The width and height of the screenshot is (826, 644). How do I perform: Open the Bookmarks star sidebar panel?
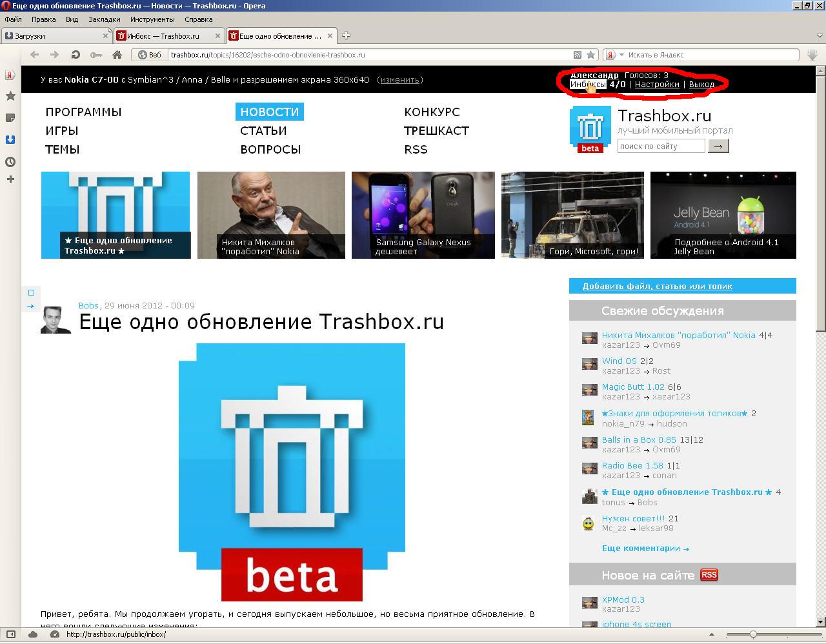(x=10, y=96)
